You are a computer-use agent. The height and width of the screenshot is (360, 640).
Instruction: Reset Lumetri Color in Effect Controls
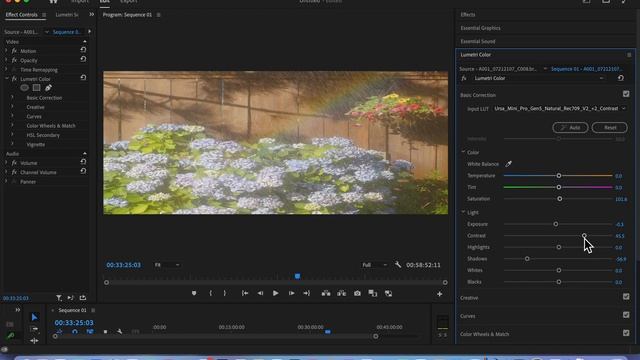pos(83,78)
